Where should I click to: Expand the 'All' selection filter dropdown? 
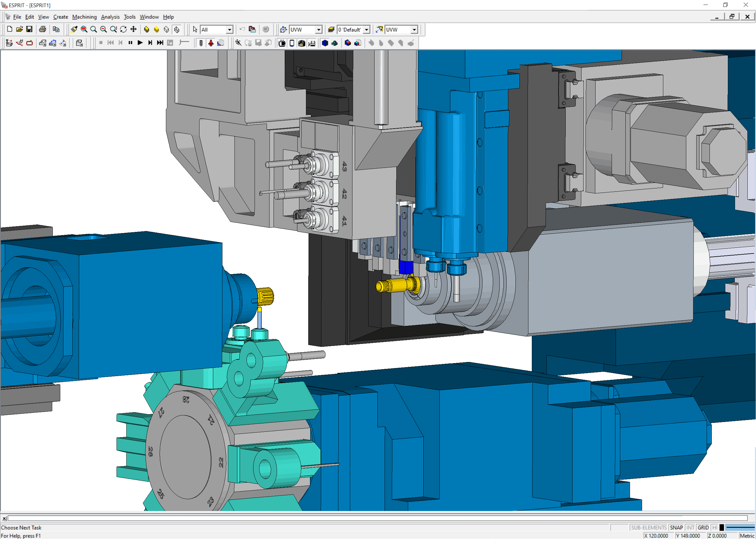click(x=229, y=30)
